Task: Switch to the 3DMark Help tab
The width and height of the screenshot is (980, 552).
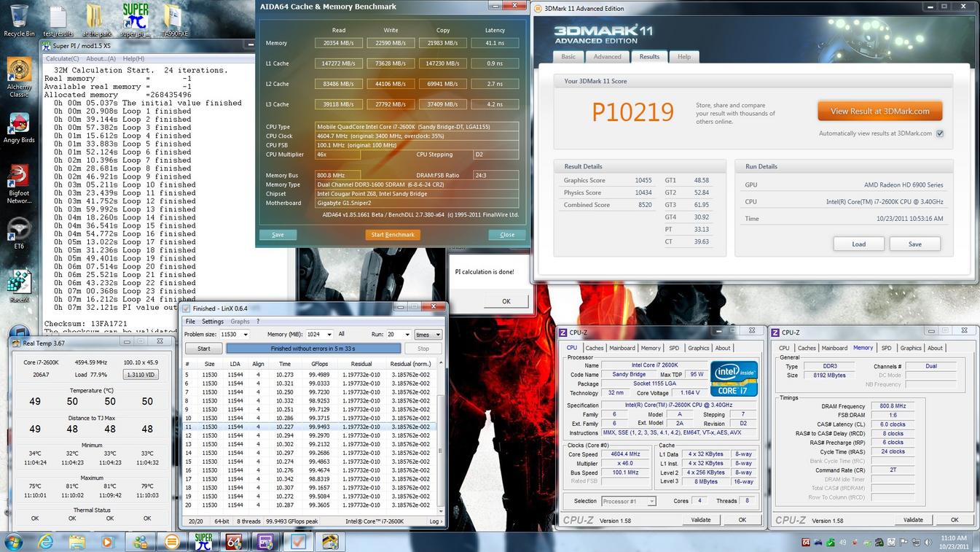Action: tap(684, 57)
